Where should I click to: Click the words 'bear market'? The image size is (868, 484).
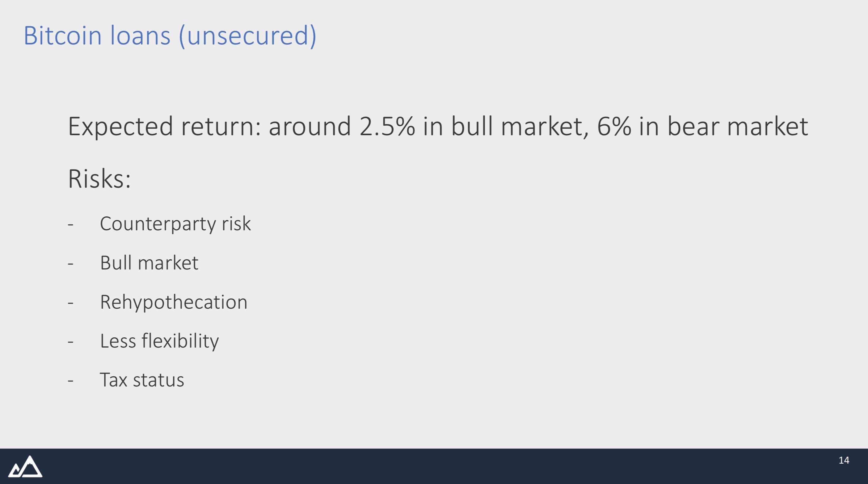pyautogui.click(x=737, y=126)
